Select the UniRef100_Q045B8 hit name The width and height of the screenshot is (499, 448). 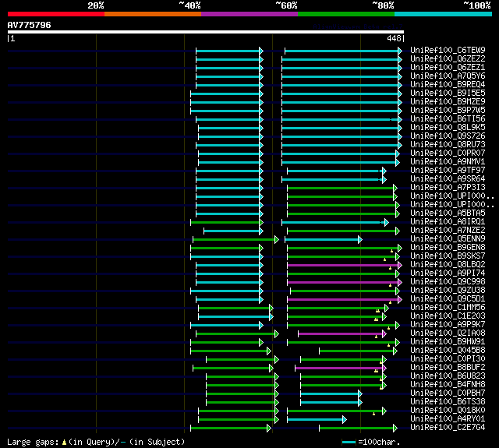pyautogui.click(x=448, y=351)
